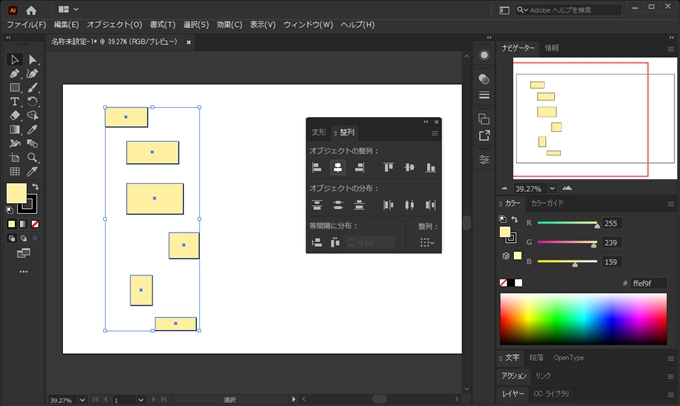The height and width of the screenshot is (406, 680).
Task: Open the status bar zoom level dropdown
Action: pos(82,400)
